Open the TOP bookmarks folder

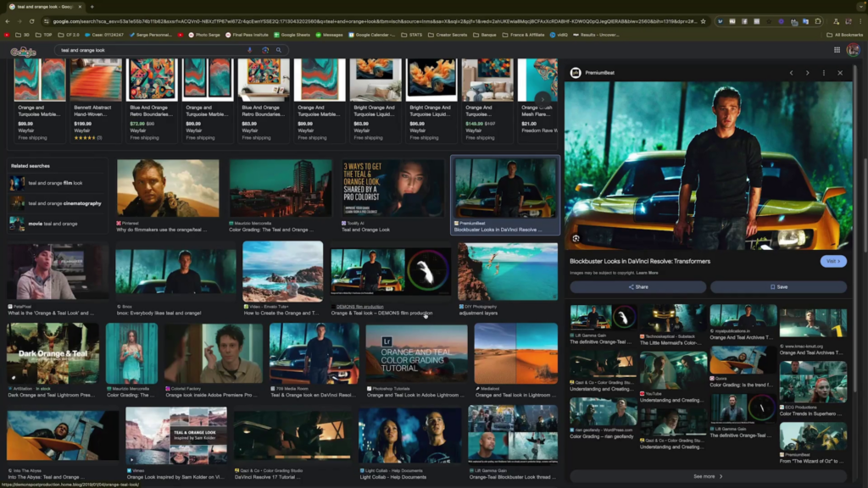[44, 35]
